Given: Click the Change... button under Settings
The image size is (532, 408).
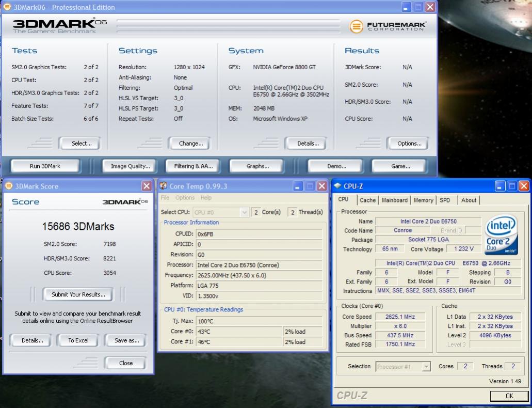Looking at the screenshot, I should (x=189, y=144).
